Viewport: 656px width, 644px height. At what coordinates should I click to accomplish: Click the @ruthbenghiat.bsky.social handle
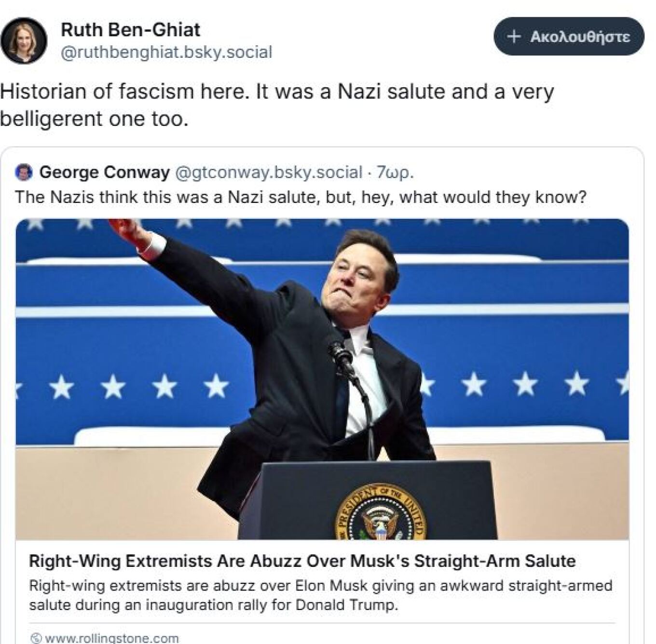[x=166, y=52]
